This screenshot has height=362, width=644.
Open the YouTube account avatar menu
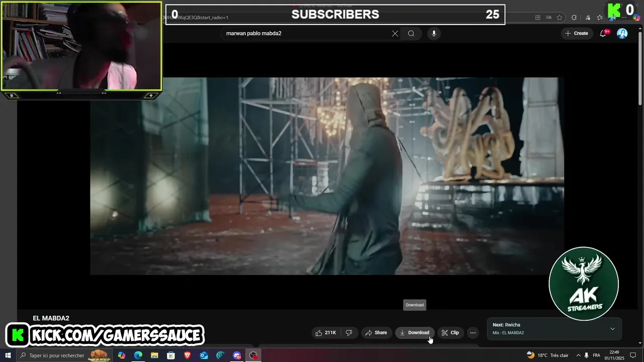point(622,34)
